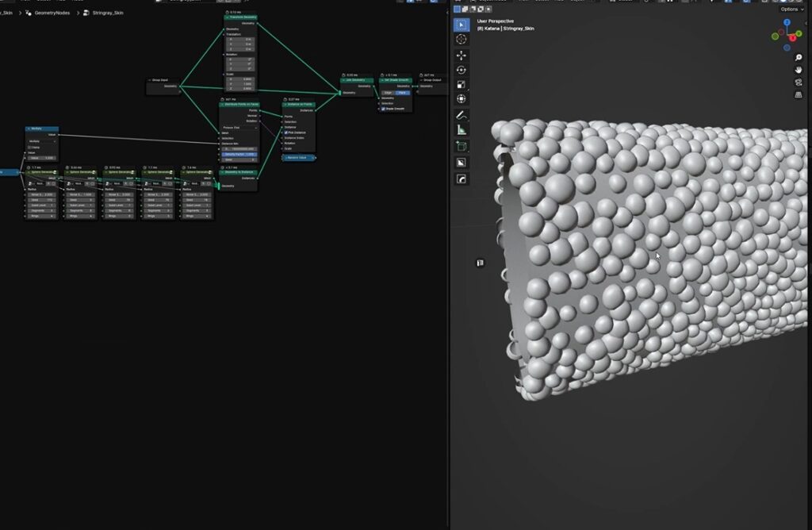The width and height of the screenshot is (812, 530).
Task: Uncheck Shade Smooth checkbox
Action: click(x=383, y=109)
